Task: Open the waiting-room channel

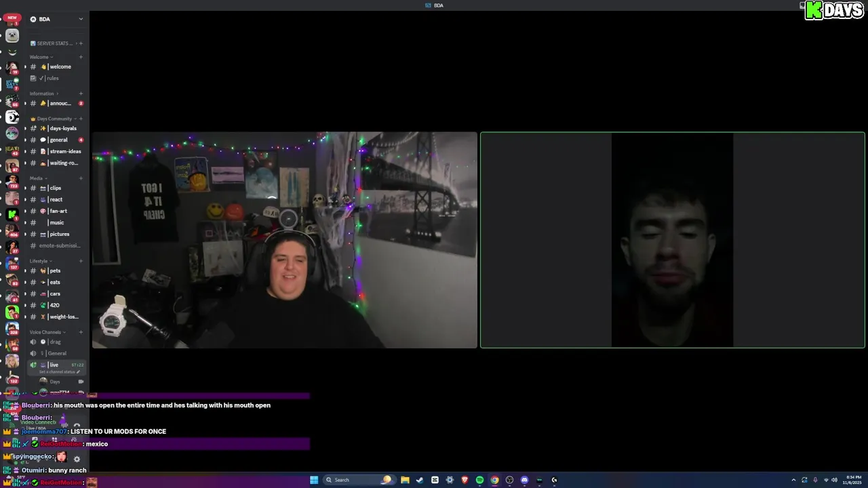Action: (56, 163)
